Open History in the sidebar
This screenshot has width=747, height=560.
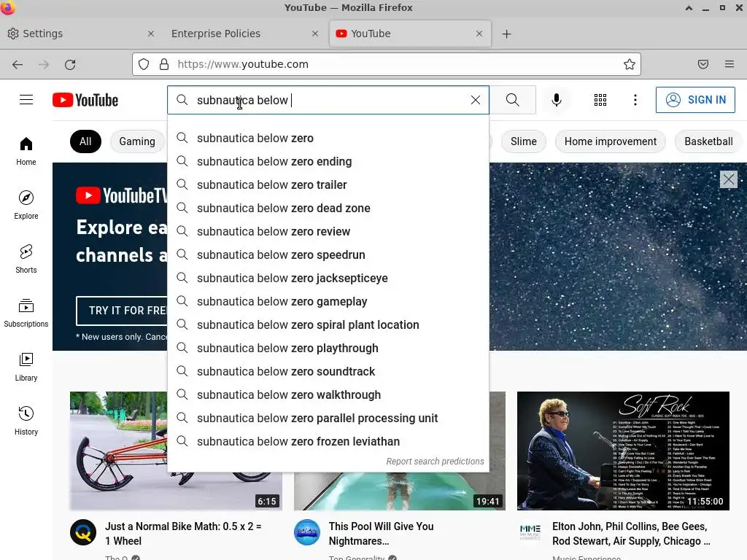point(26,421)
